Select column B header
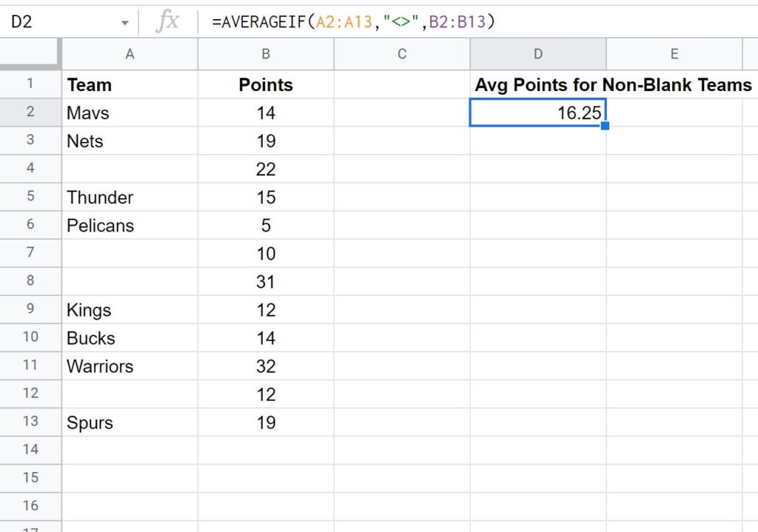This screenshot has width=758, height=532. (266, 54)
